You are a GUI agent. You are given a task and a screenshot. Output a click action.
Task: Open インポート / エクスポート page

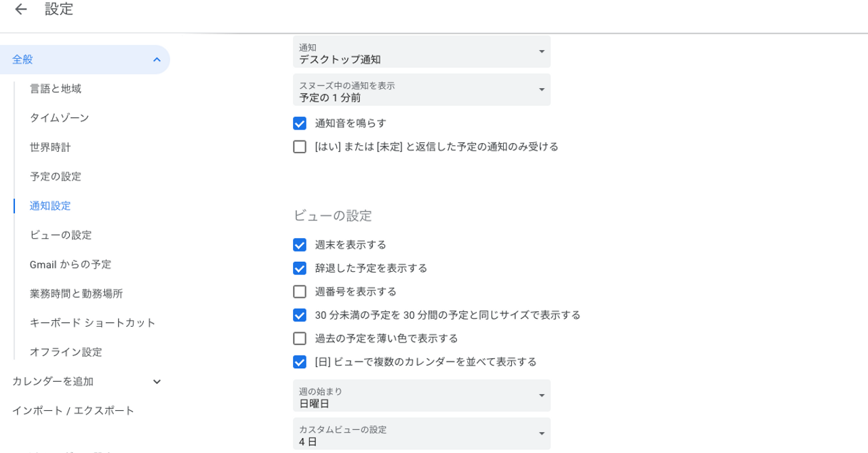pyautogui.click(x=73, y=411)
